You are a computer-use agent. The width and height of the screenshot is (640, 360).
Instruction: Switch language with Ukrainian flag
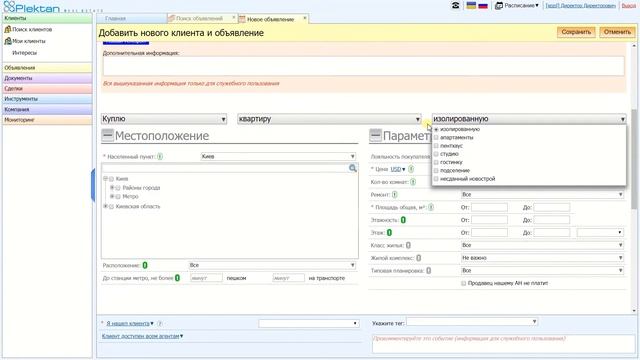471,6
